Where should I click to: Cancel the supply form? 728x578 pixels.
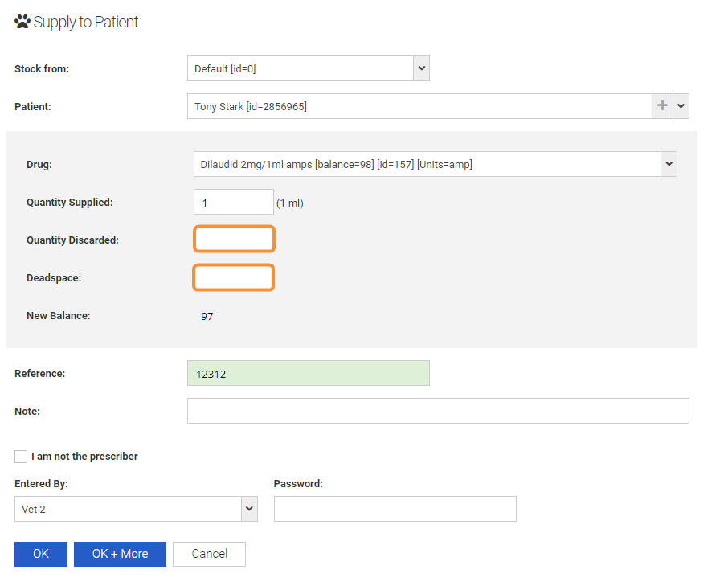tap(209, 554)
